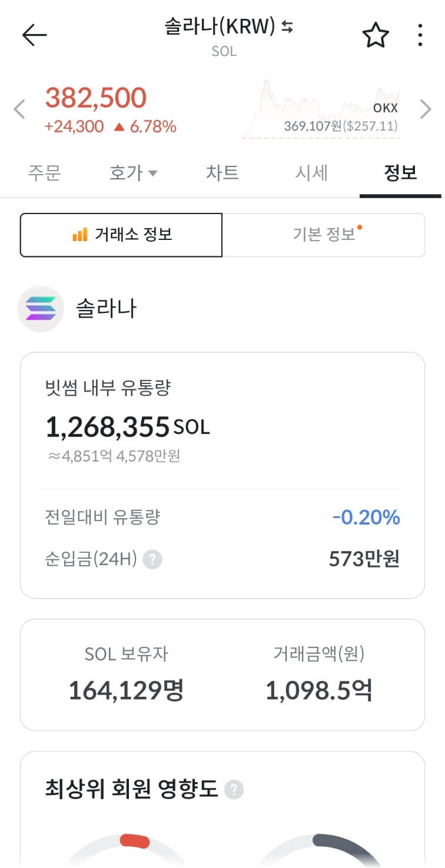Screen dimensions: 445x868
Task: Tap the OKX price mini chart
Action: pyautogui.click(x=320, y=109)
